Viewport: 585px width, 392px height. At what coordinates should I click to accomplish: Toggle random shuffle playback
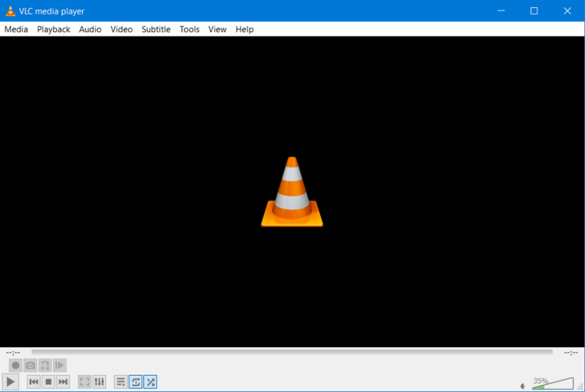point(151,382)
